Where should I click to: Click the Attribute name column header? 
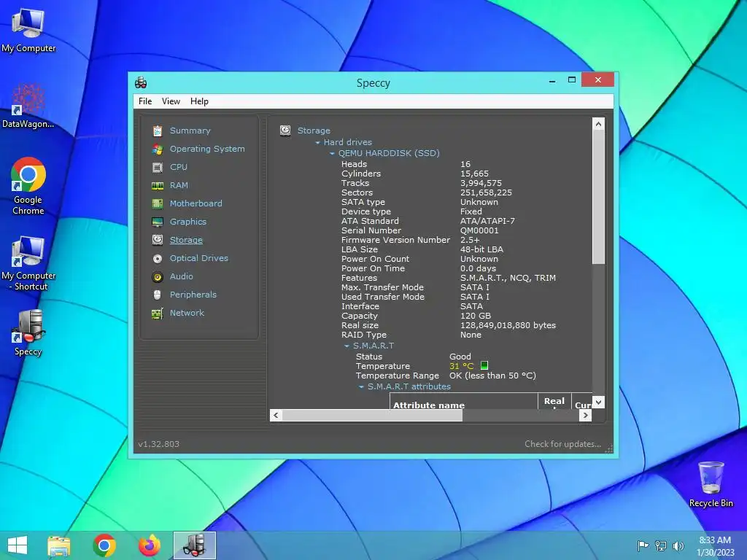click(429, 405)
